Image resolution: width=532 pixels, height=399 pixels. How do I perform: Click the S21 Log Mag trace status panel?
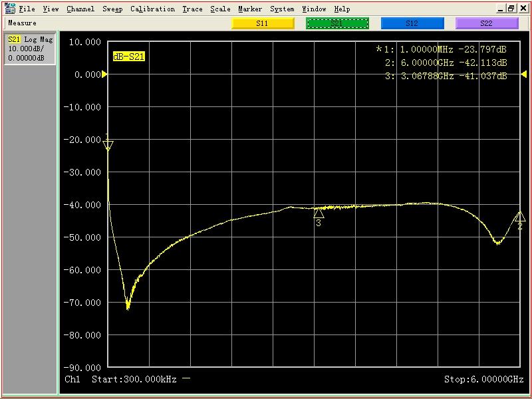click(30, 49)
